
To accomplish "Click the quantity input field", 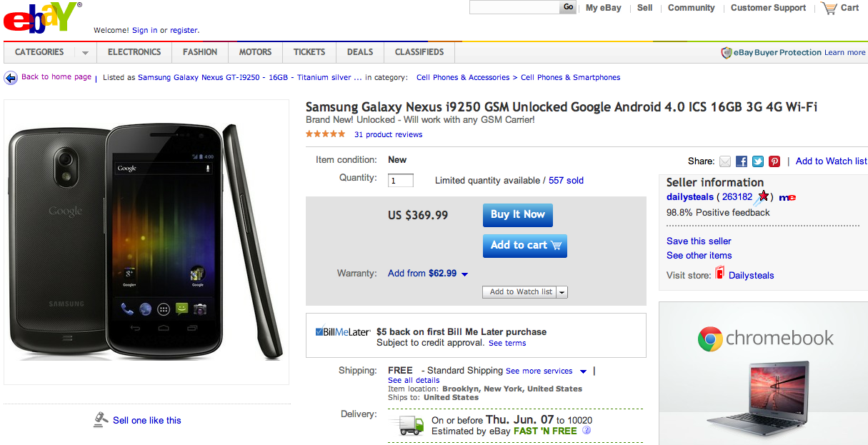I will click(x=400, y=181).
